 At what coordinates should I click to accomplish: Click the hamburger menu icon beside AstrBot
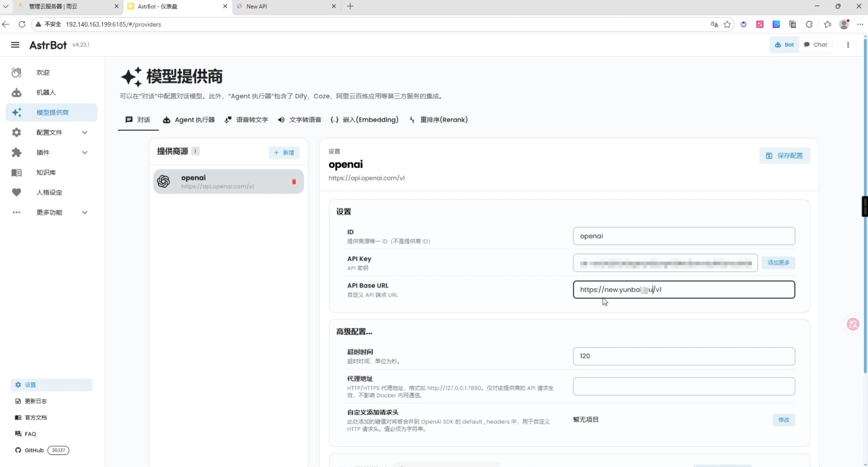(x=15, y=45)
